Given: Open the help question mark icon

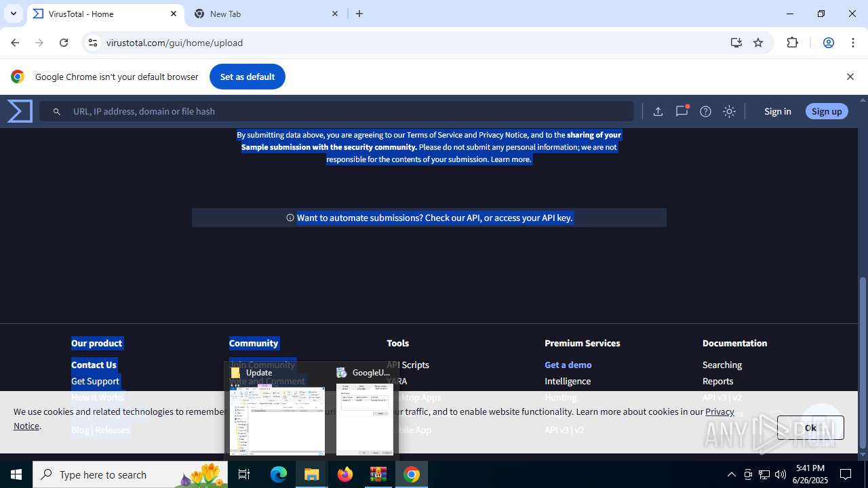Looking at the screenshot, I should 705,112.
